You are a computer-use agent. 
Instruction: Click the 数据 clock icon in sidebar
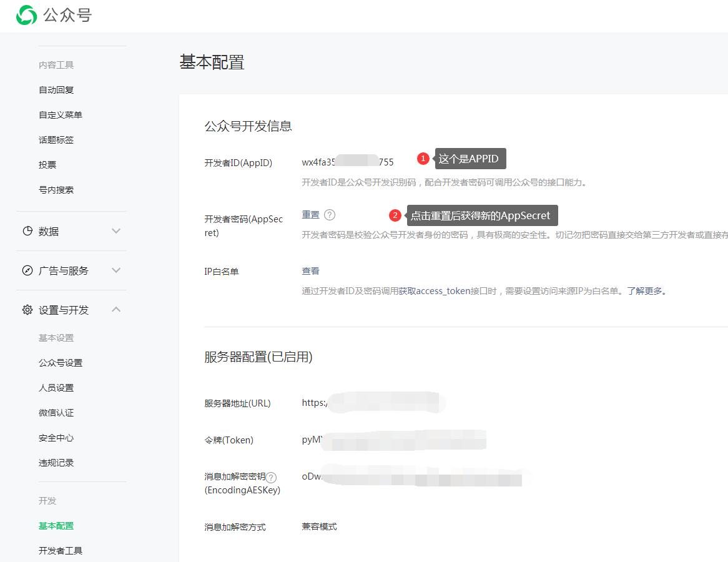[x=28, y=231]
